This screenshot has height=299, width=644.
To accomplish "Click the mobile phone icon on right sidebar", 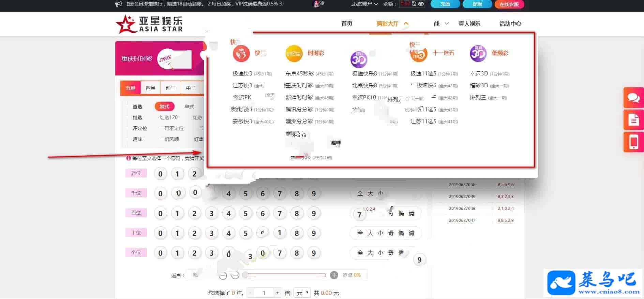I will [x=633, y=142].
